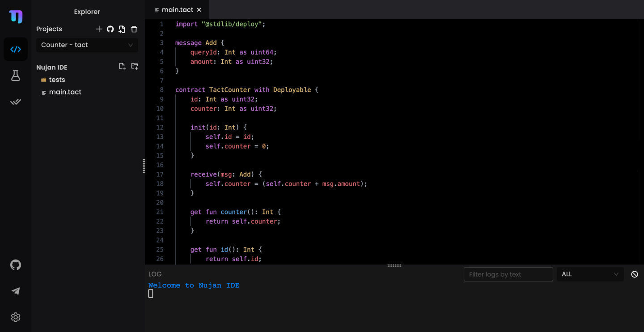Open the GitHub link in sidebar

coord(16,265)
